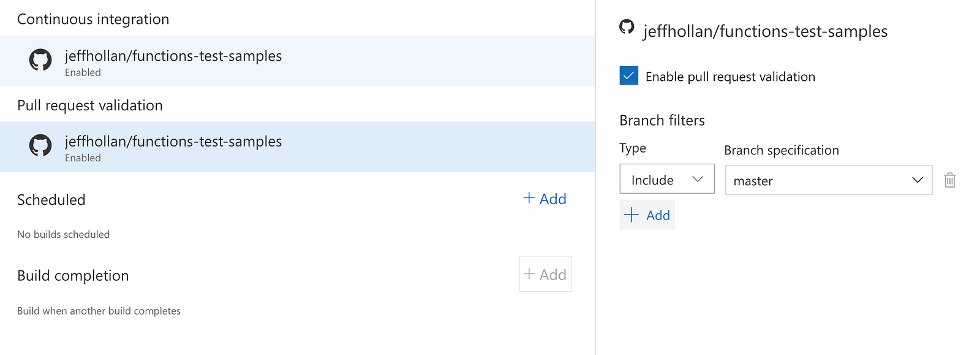Click the Enabled status under Continuous integration repo

(83, 72)
